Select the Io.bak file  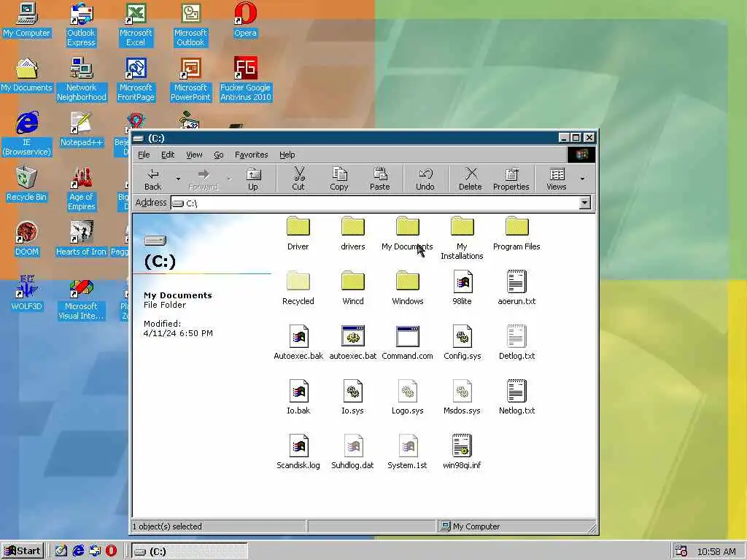click(x=298, y=397)
